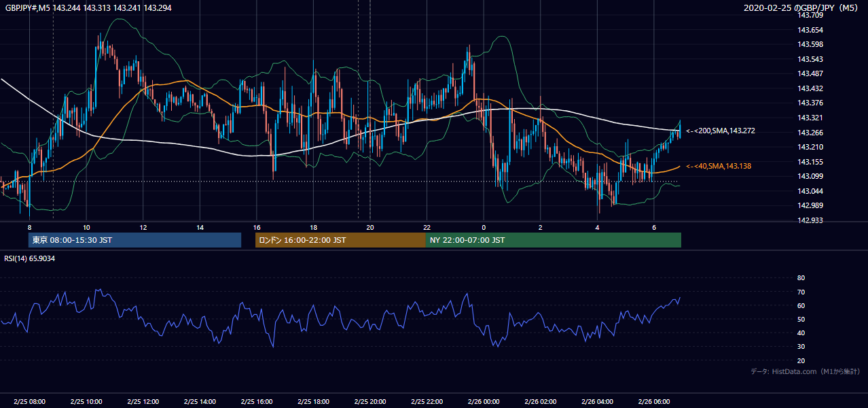Image resolution: width=868 pixels, height=408 pixels.
Task: Click the bottom date label 2/25 10:00
Action: tap(86, 402)
